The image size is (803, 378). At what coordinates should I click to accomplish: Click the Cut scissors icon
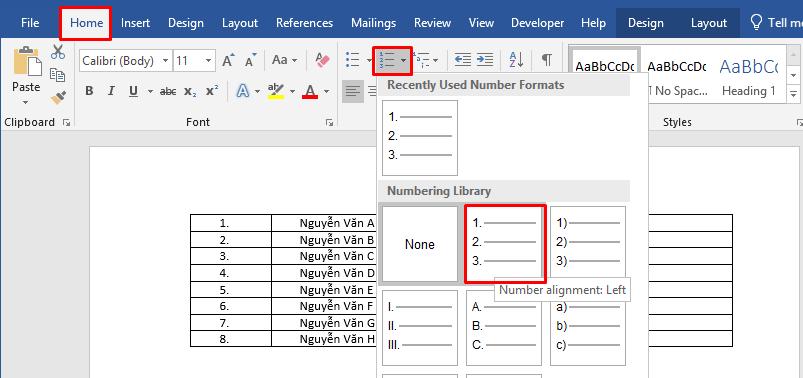click(x=58, y=52)
